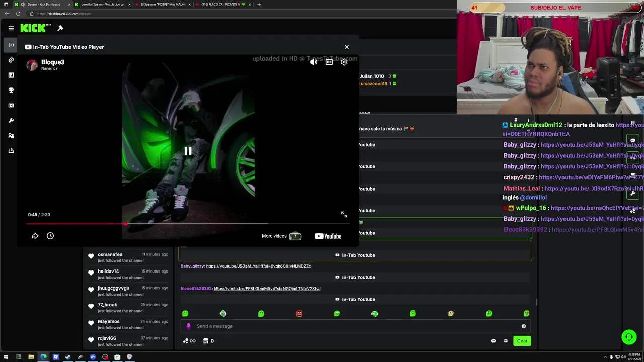Click the Send a message input

(355, 326)
